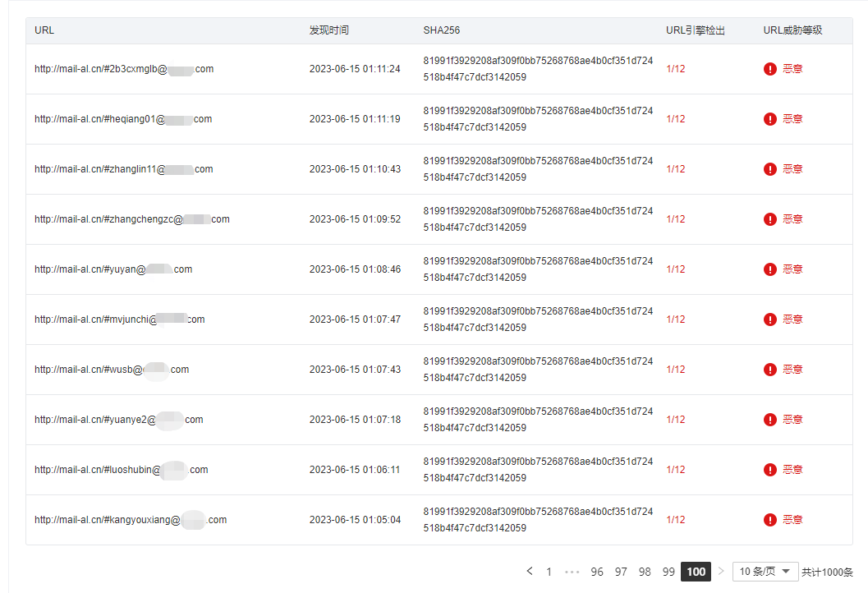This screenshot has width=868, height=593.
Task: Click the threat icon for kangyouxiang row
Action: (769, 520)
